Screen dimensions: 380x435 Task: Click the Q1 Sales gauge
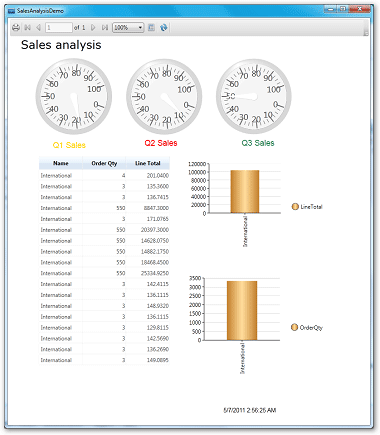pos(74,97)
